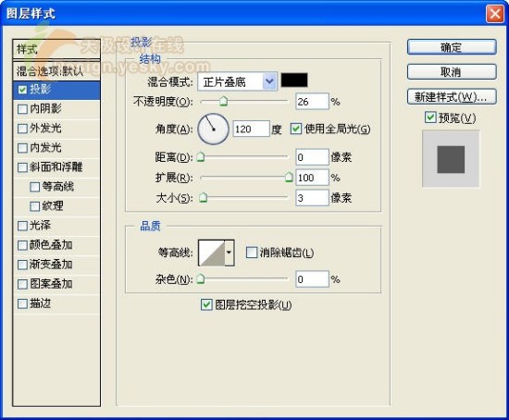Image resolution: width=509 pixels, height=420 pixels.
Task: Toggle 使用全局光 checkbox
Action: point(296,129)
